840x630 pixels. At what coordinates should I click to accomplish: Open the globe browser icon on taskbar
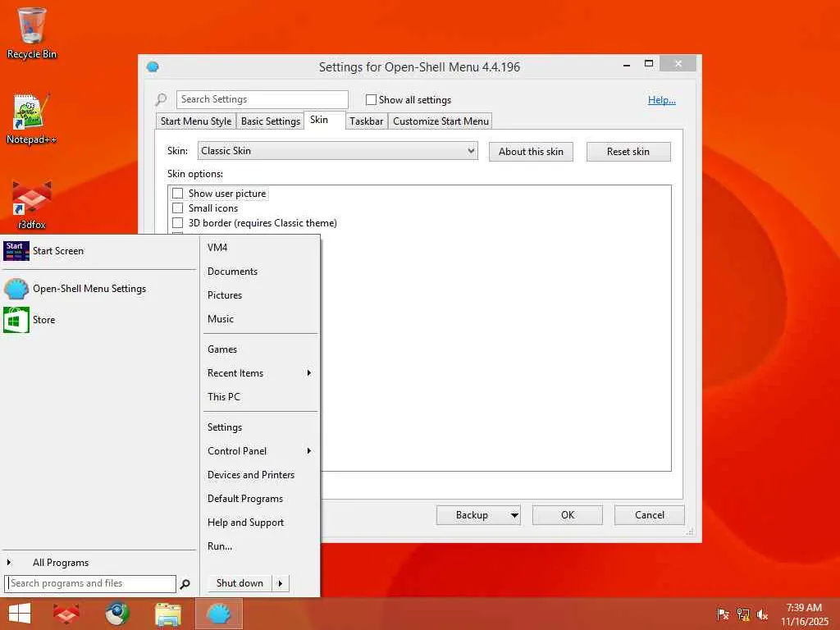pyautogui.click(x=117, y=614)
